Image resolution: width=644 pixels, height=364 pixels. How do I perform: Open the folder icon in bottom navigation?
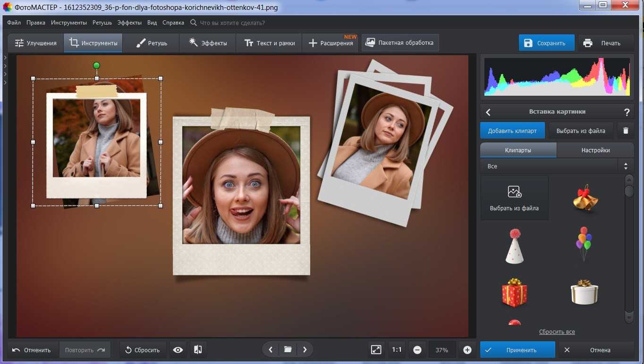coord(288,350)
